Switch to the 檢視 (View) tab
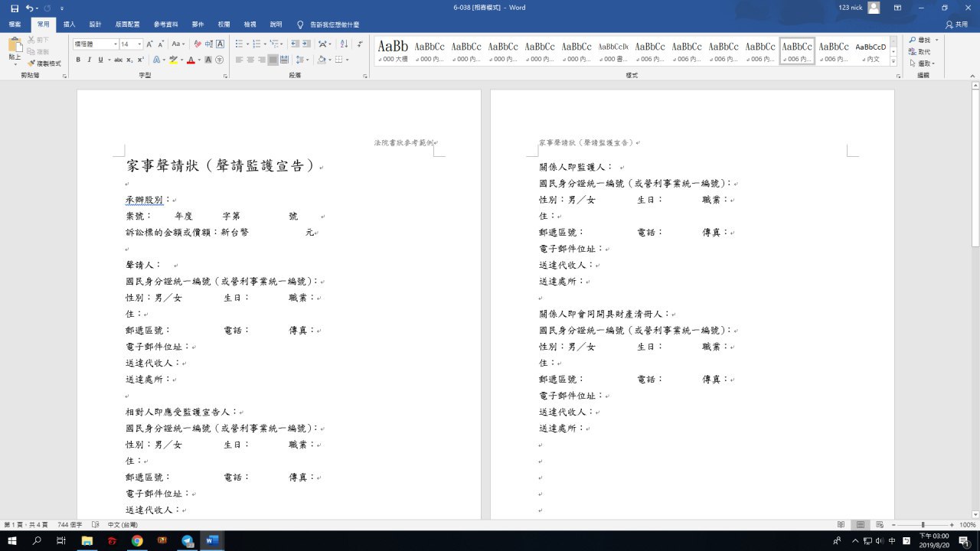Viewport: 980px width, 551px height. [250, 24]
